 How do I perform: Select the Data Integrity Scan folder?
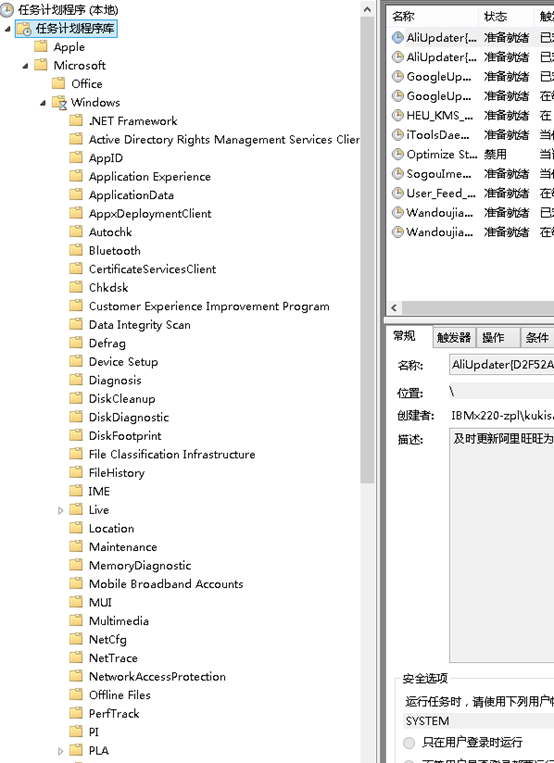click(139, 325)
